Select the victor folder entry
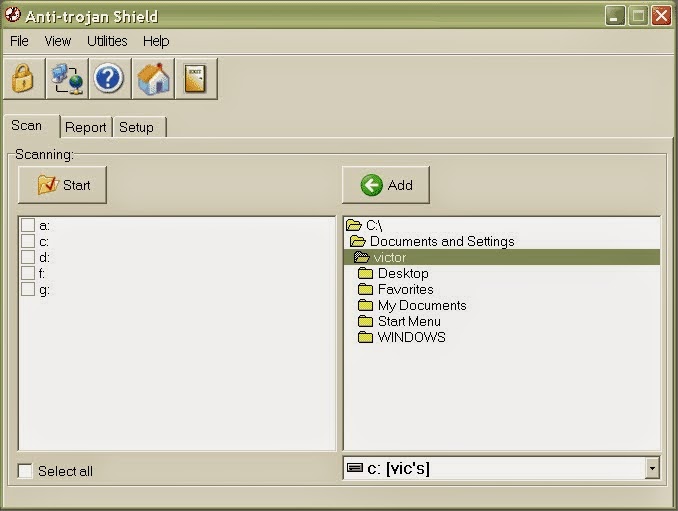Screen dimensions: 678x511 point(390,257)
